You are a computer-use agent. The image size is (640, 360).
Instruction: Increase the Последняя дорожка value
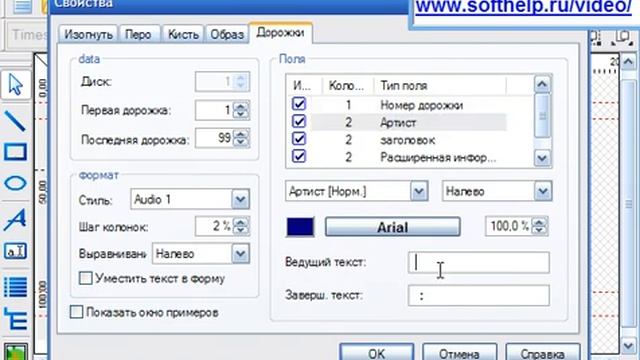click(241, 133)
